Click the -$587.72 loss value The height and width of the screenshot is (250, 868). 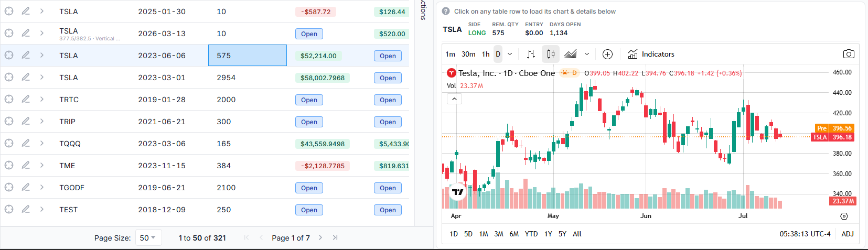(316, 12)
